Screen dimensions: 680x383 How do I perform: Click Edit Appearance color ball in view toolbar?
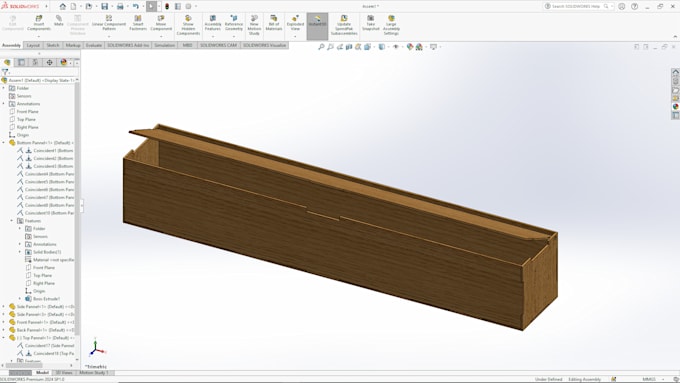[410, 47]
